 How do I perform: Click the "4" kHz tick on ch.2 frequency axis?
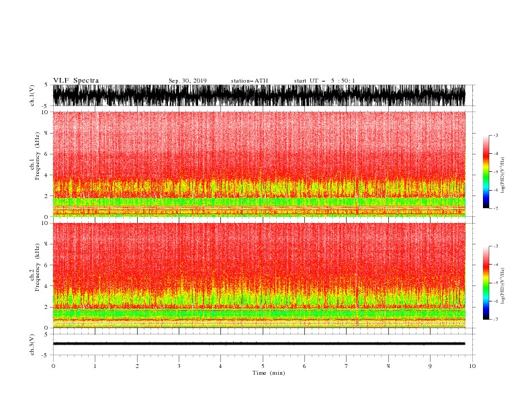tap(47, 286)
